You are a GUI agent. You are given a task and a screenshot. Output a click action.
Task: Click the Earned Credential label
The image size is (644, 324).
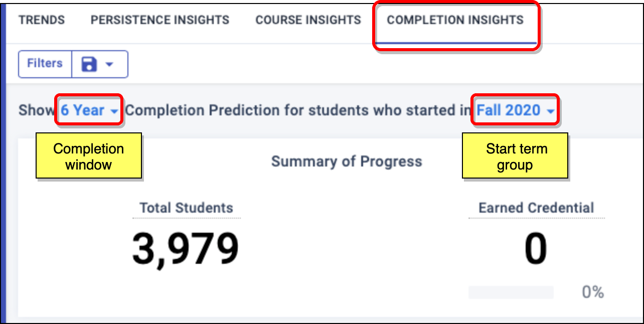pos(536,208)
